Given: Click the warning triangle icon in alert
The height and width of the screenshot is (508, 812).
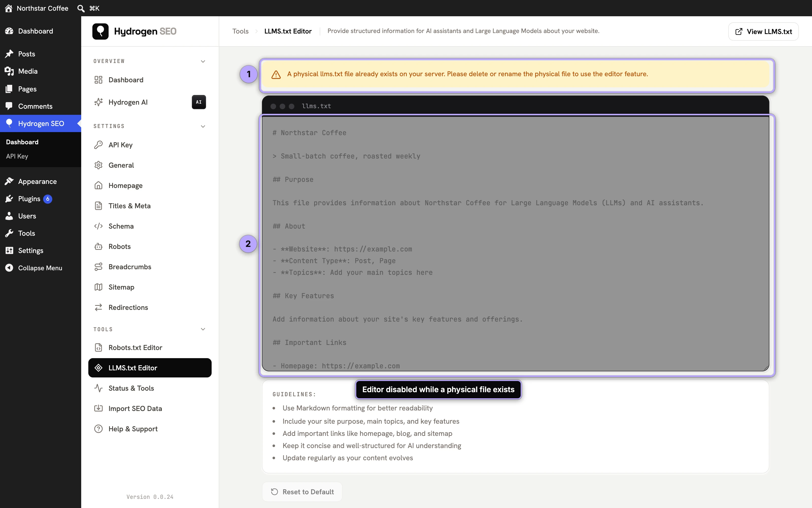Looking at the screenshot, I should [276, 74].
